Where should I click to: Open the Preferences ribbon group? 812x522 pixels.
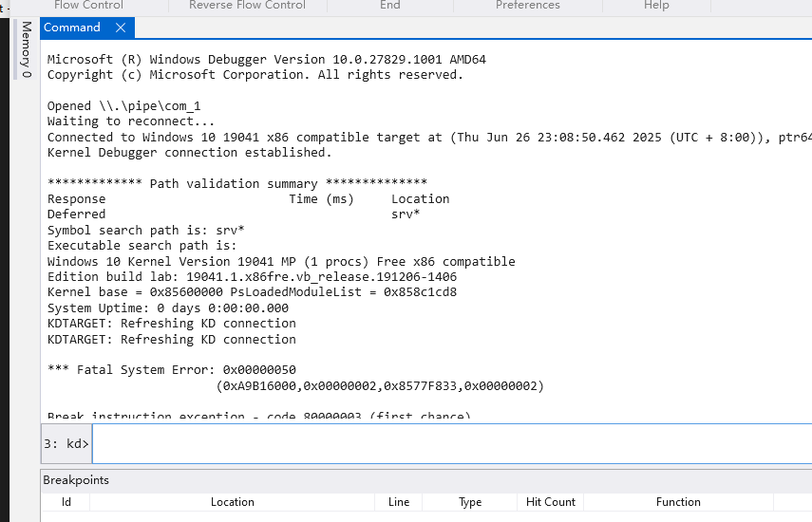(x=527, y=6)
